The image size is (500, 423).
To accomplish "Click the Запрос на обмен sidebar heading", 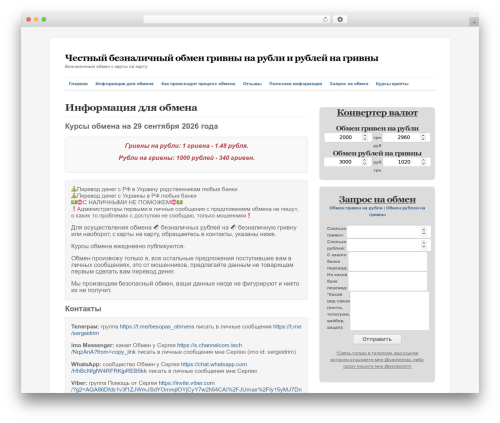I will 377,199.
